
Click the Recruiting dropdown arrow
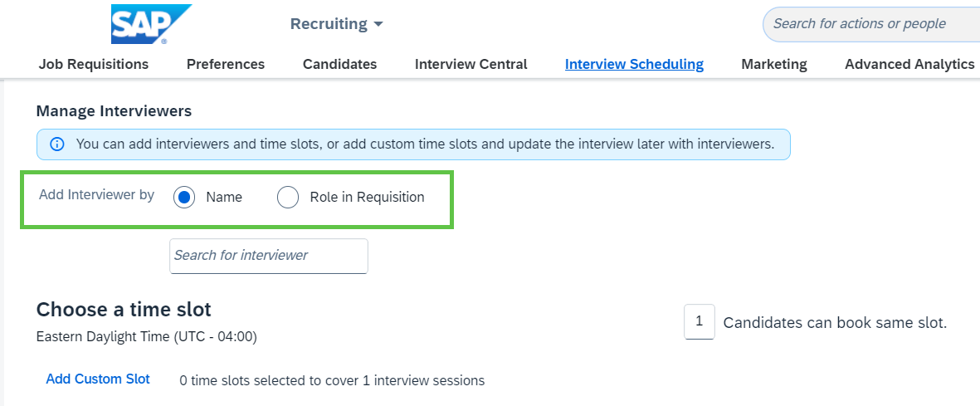378,24
